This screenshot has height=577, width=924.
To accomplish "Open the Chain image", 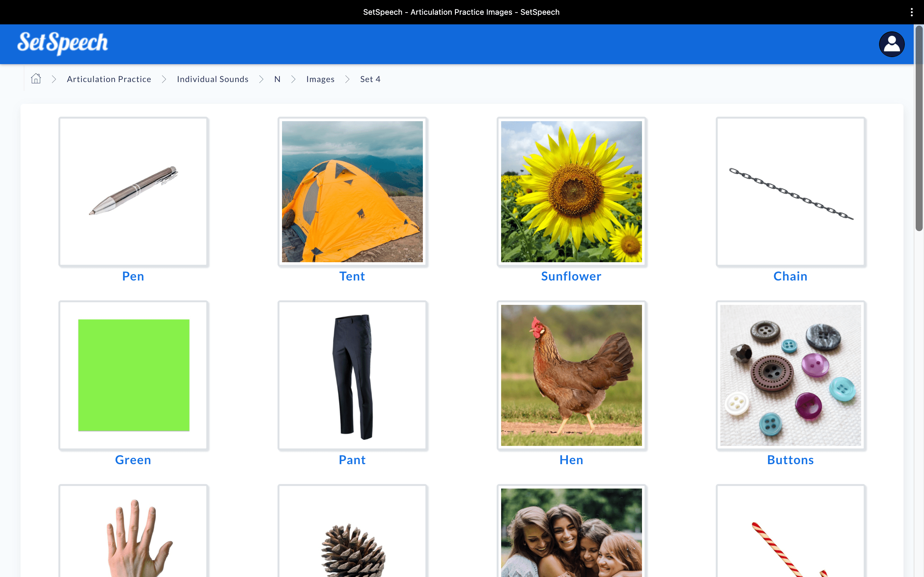I will click(790, 192).
